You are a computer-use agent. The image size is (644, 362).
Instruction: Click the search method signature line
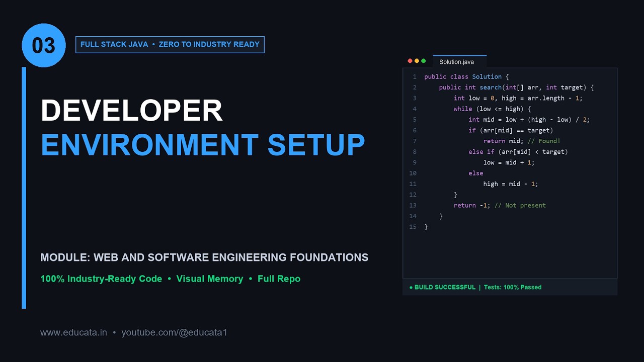[516, 87]
